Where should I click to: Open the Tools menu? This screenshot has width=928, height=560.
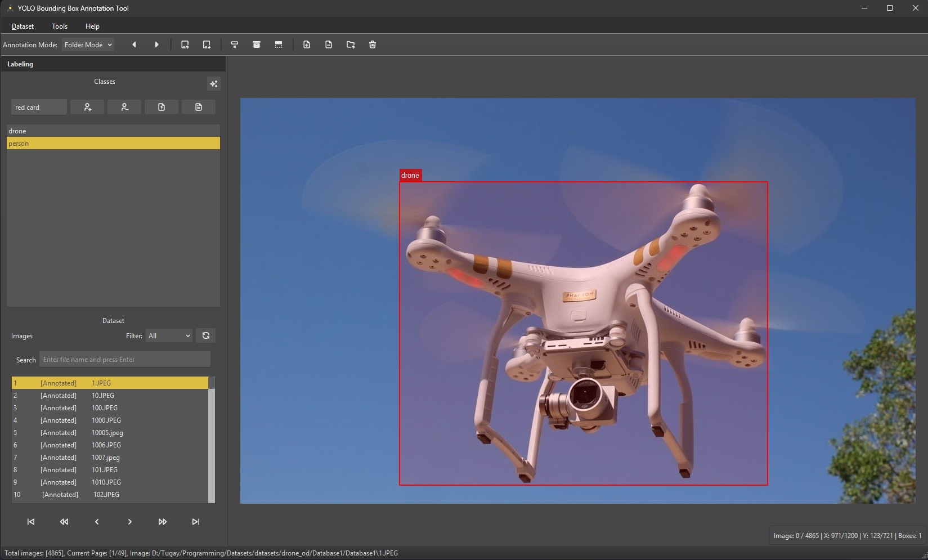click(60, 26)
